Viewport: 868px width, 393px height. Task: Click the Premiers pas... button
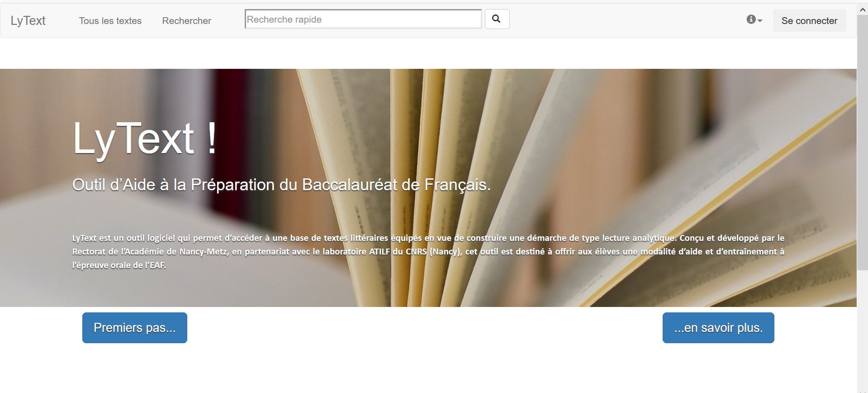[135, 328]
